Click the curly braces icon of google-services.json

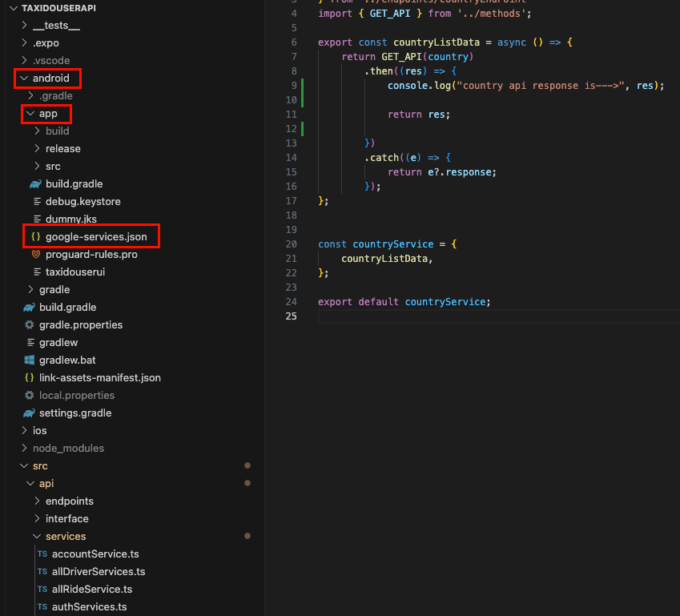pyautogui.click(x=36, y=237)
